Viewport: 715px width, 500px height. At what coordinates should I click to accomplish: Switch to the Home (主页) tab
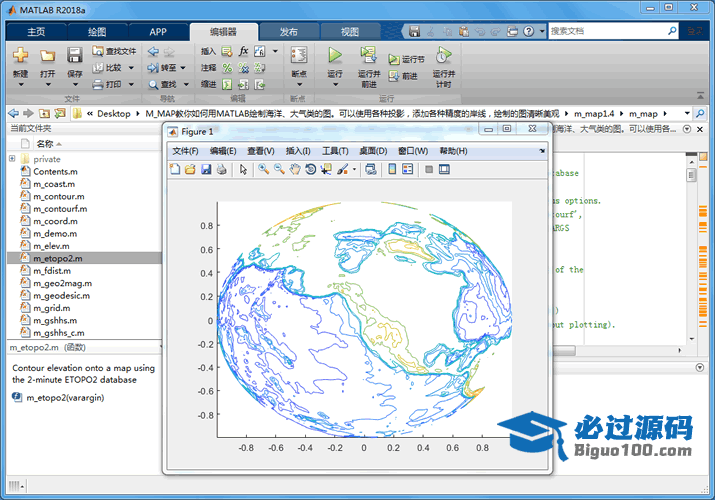[x=36, y=31]
